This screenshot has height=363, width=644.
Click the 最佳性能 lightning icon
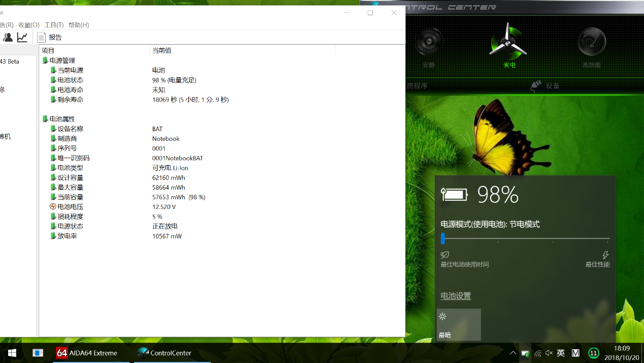[605, 255]
